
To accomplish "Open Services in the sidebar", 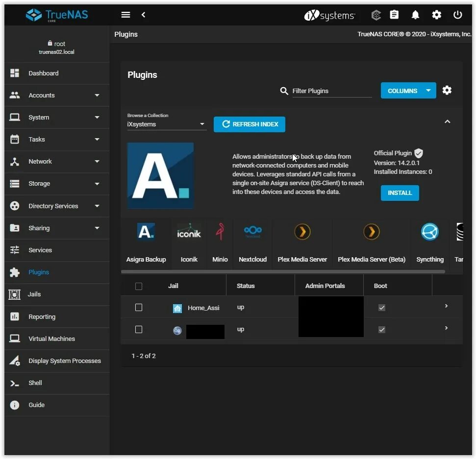I will click(57, 250).
